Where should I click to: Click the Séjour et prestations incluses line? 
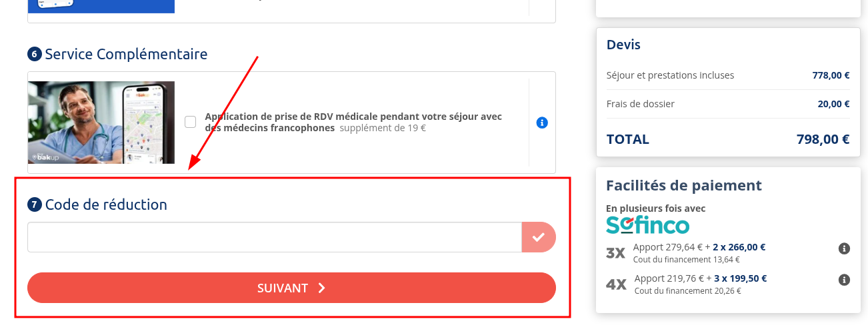coord(670,75)
